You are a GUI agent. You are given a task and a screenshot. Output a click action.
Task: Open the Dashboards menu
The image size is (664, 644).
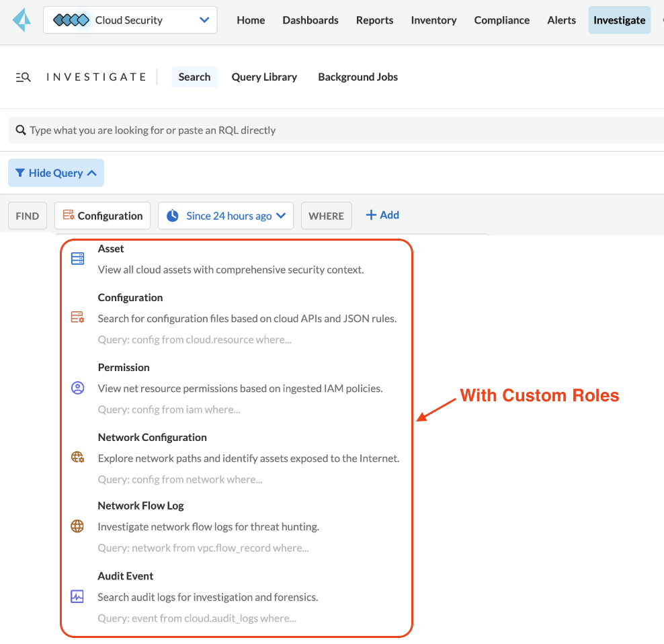pos(310,20)
